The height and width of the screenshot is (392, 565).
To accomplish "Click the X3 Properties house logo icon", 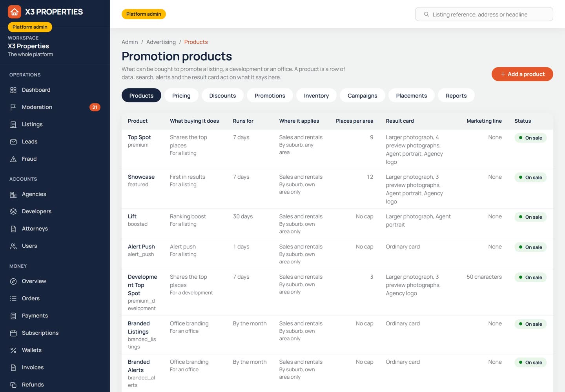I will tap(15, 12).
